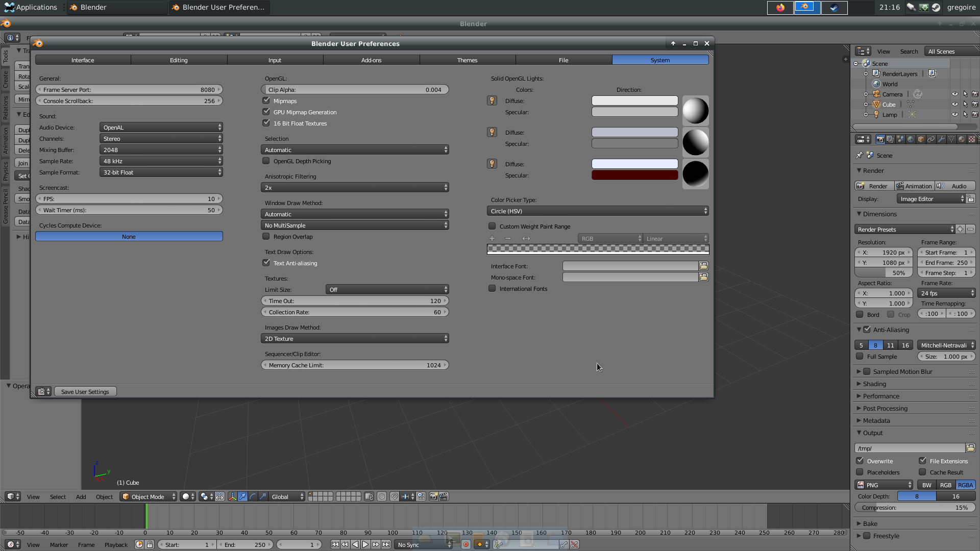Enable Custom Weight Paint Range

point(492,226)
